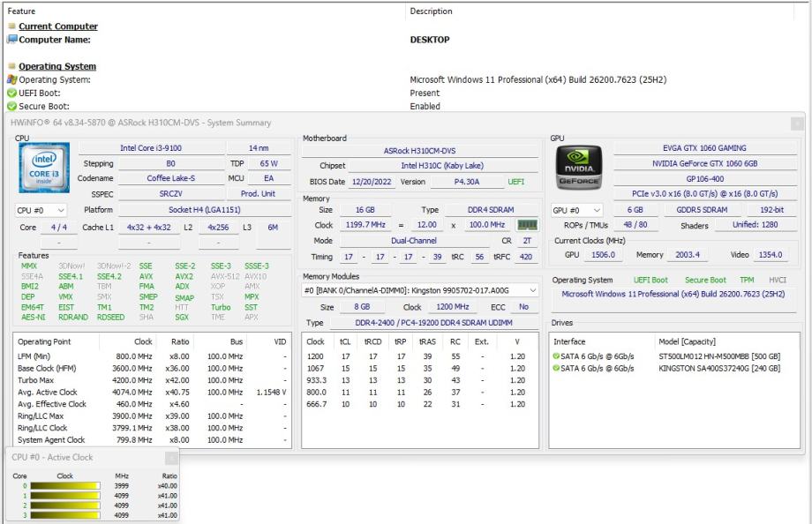Select the Operating System tree heading
The height and width of the screenshot is (524, 812).
(x=57, y=66)
